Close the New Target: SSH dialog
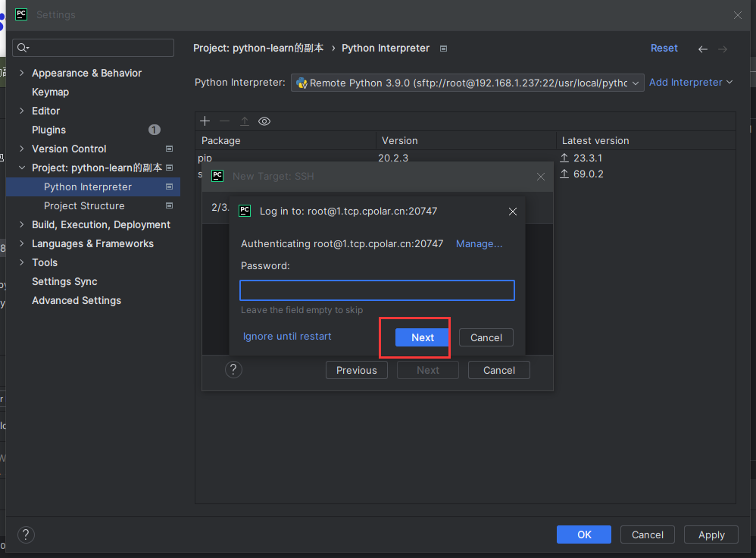 pyautogui.click(x=540, y=177)
